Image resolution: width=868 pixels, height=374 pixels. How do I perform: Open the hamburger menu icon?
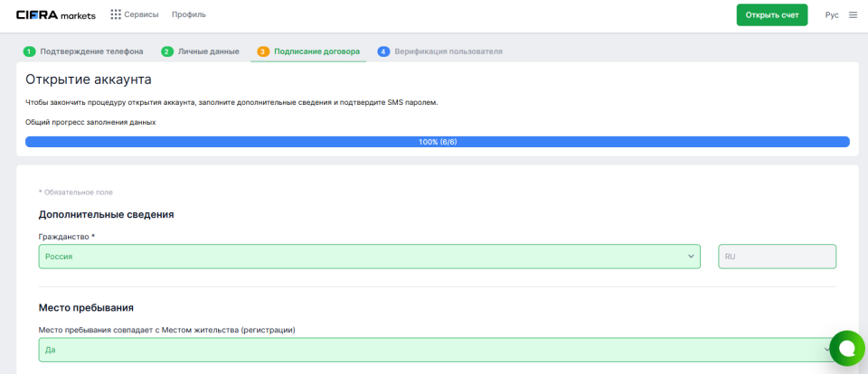coord(853,14)
